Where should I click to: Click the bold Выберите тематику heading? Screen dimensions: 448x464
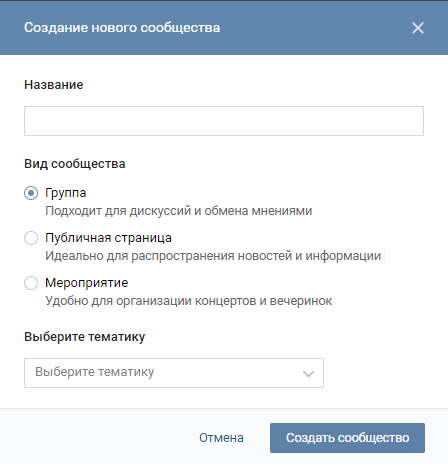point(85,337)
